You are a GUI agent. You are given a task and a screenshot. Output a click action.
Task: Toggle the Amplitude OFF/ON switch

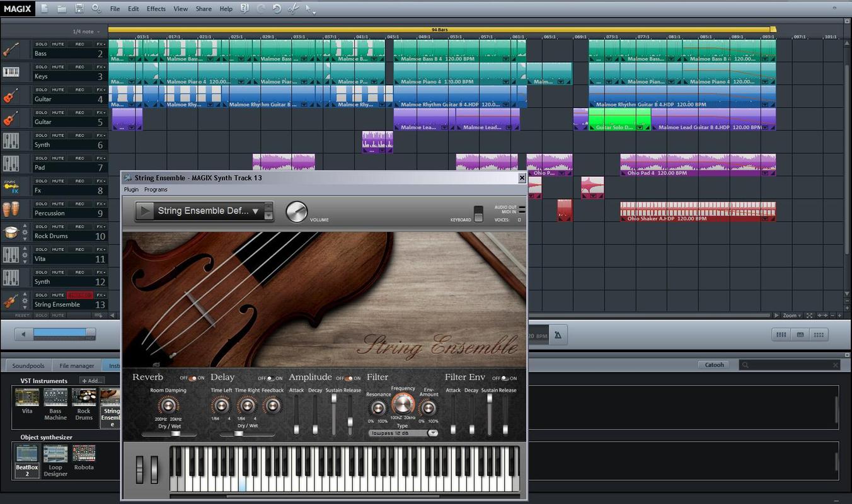click(x=348, y=378)
